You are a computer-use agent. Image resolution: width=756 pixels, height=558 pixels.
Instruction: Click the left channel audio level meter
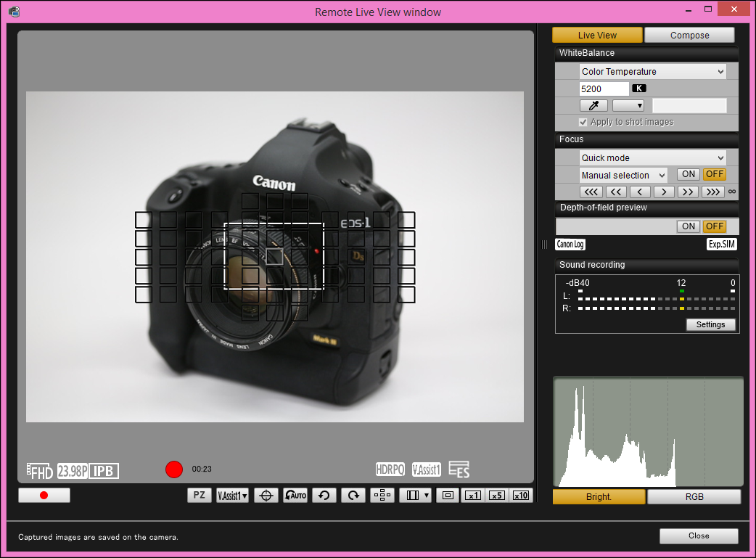(657, 299)
